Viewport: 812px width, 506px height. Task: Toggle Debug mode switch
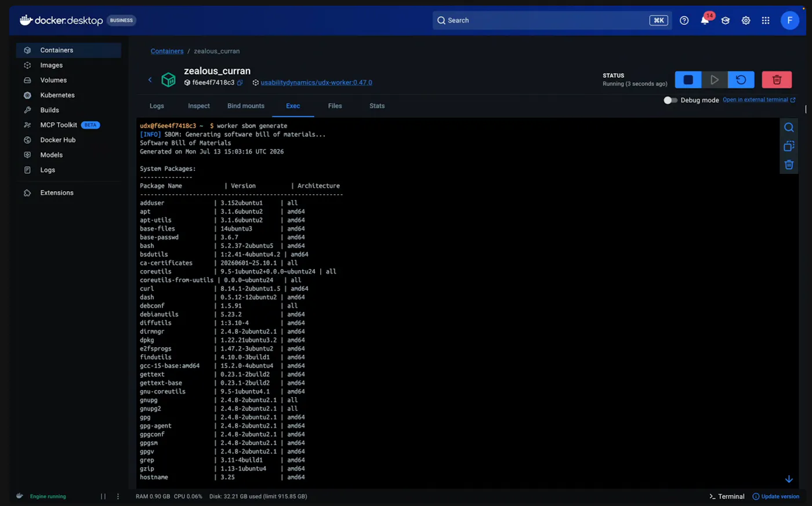[670, 100]
